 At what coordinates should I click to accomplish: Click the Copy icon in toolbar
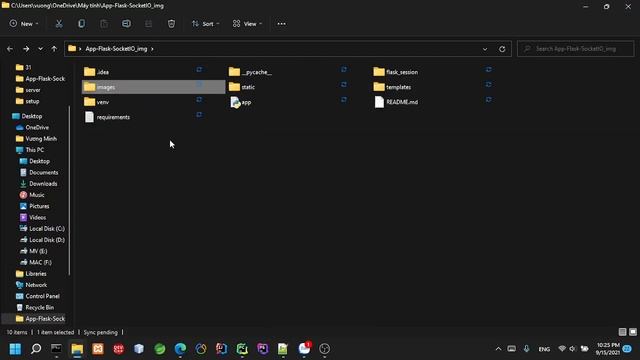82,24
